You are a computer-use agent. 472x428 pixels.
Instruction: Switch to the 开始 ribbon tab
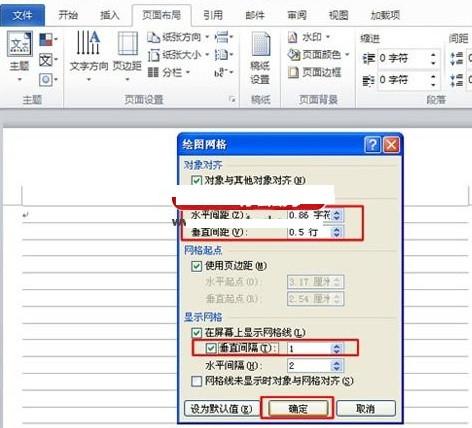68,15
